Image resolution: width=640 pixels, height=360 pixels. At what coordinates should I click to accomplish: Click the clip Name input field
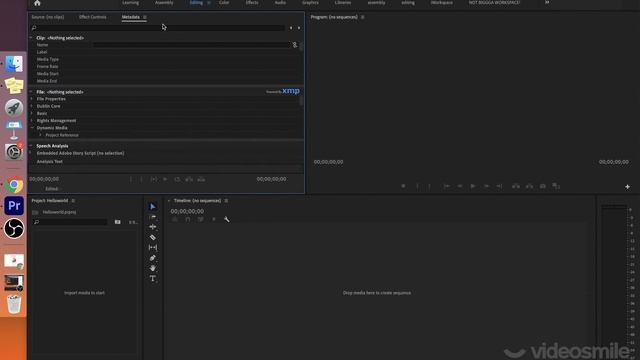[x=192, y=45]
